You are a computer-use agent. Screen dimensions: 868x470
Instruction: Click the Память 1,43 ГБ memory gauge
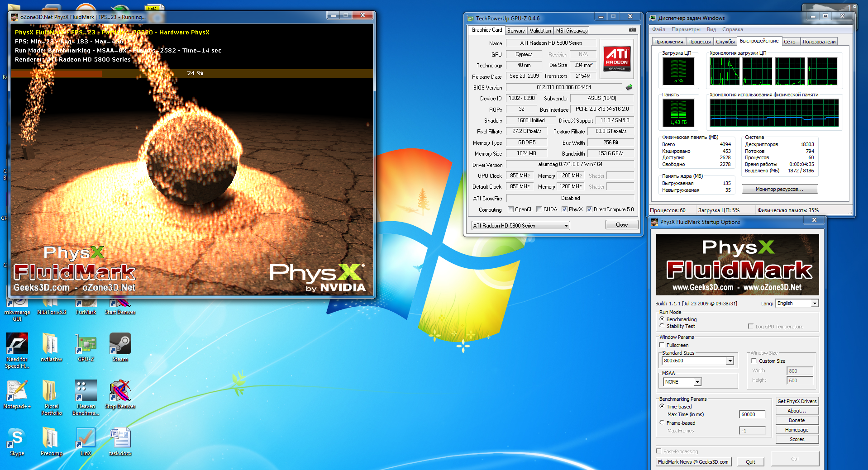(x=678, y=113)
